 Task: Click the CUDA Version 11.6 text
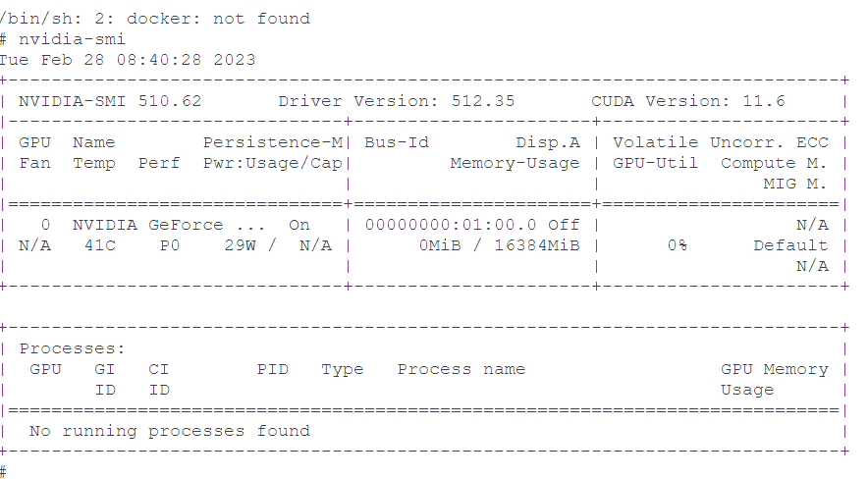click(x=688, y=101)
